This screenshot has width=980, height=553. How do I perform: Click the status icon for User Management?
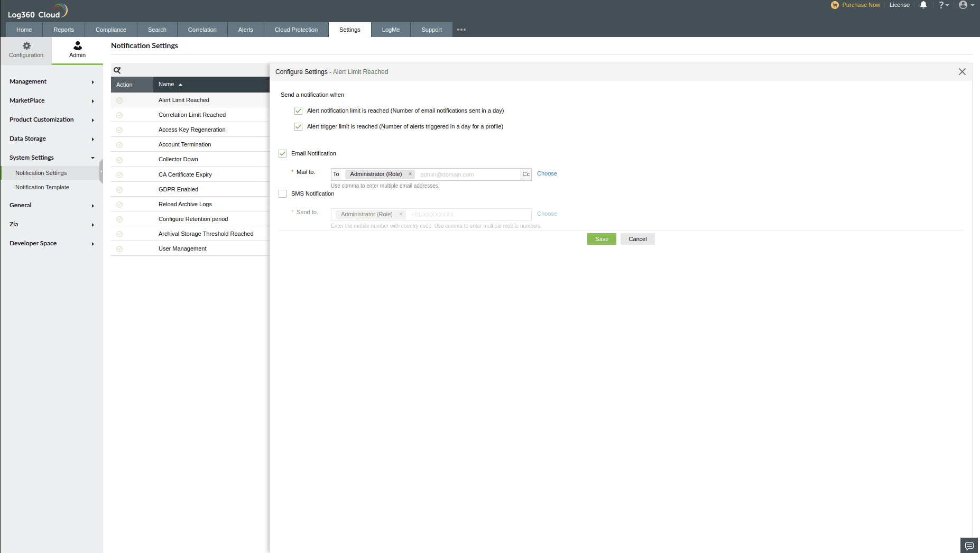pos(119,249)
